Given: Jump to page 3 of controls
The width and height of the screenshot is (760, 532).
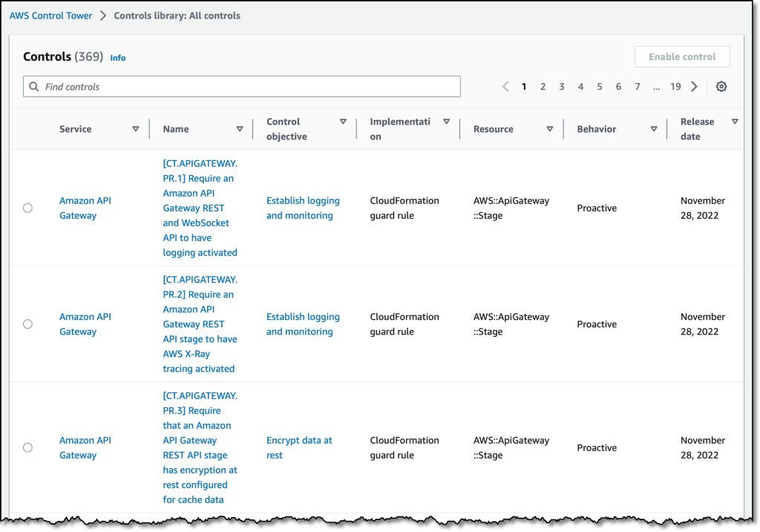Looking at the screenshot, I should [562, 87].
